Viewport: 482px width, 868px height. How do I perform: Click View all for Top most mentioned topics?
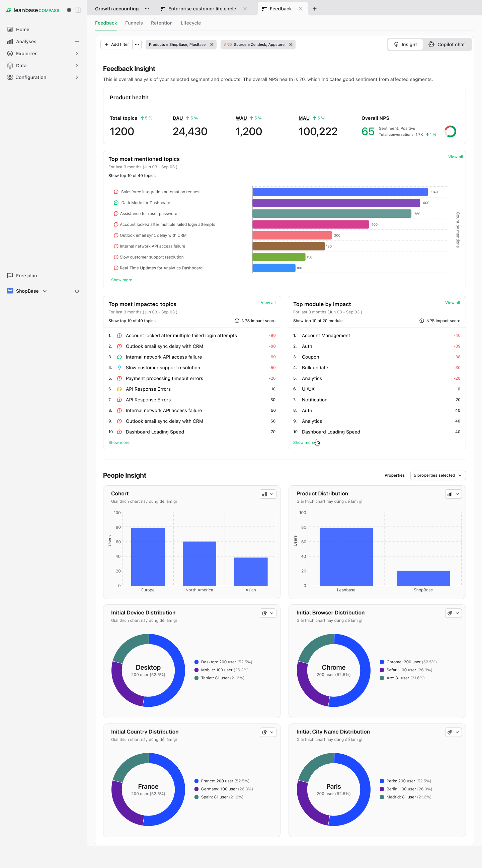click(x=455, y=157)
